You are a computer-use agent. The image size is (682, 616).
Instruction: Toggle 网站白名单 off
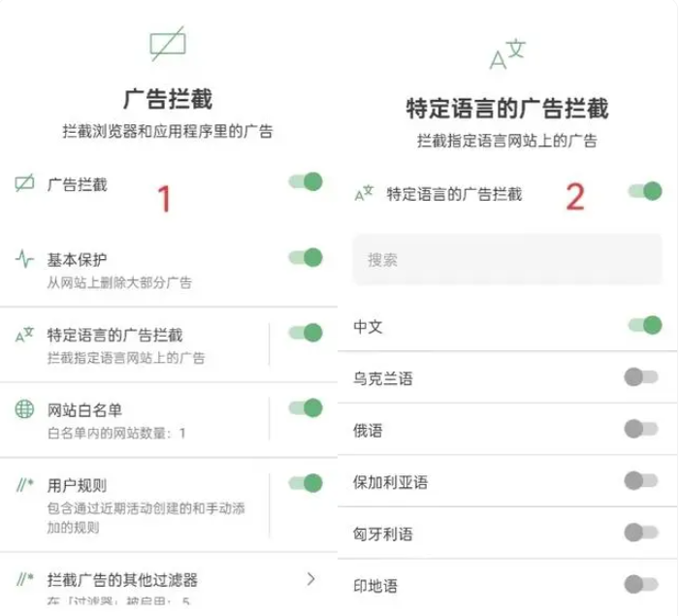coord(306,407)
